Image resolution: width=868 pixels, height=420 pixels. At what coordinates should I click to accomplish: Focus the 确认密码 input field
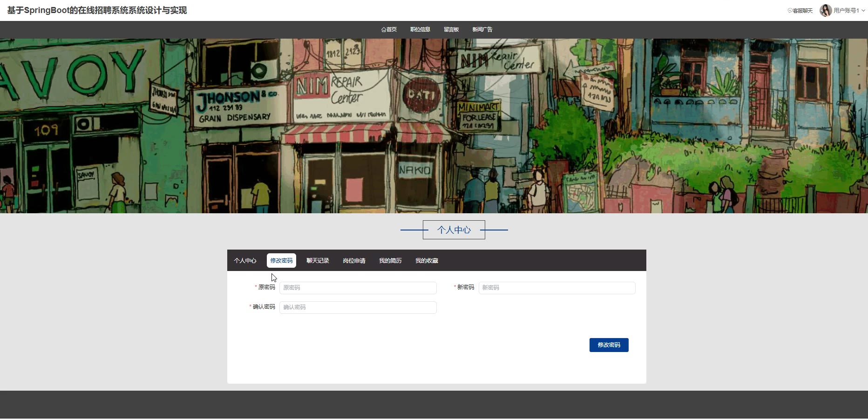tap(358, 307)
